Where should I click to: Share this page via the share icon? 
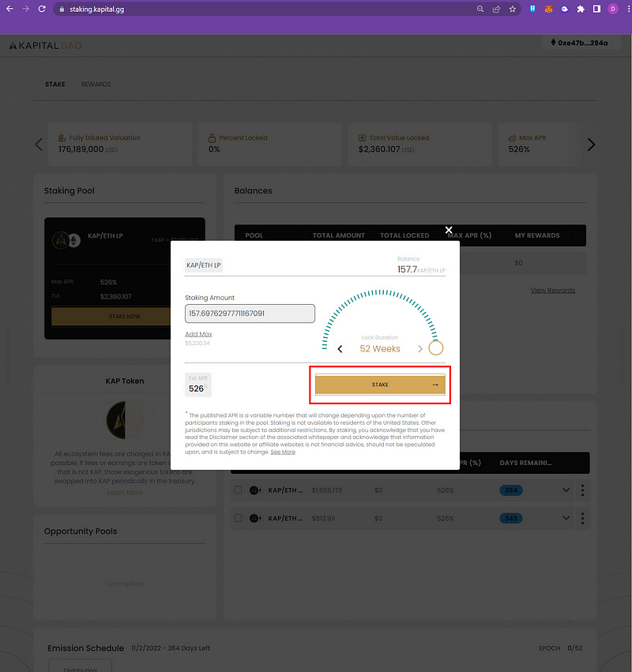[496, 9]
